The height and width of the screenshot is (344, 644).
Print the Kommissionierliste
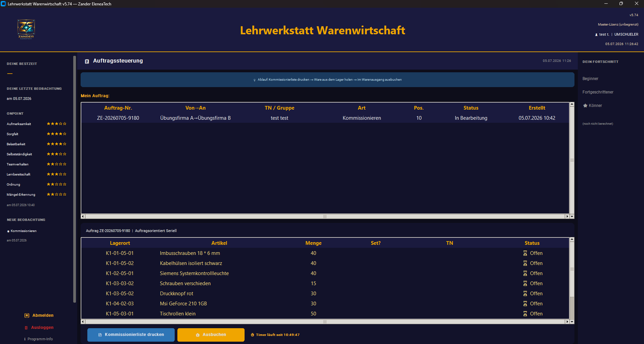pos(131,335)
